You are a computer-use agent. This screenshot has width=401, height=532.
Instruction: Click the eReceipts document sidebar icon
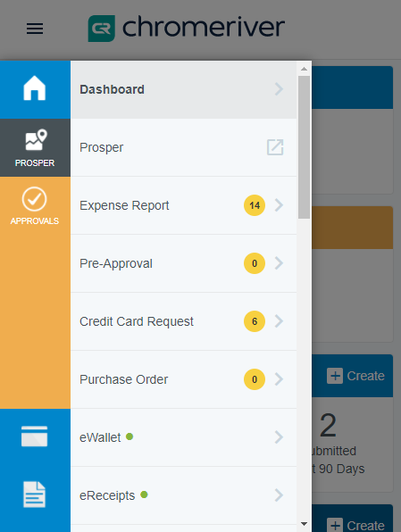coord(34,495)
